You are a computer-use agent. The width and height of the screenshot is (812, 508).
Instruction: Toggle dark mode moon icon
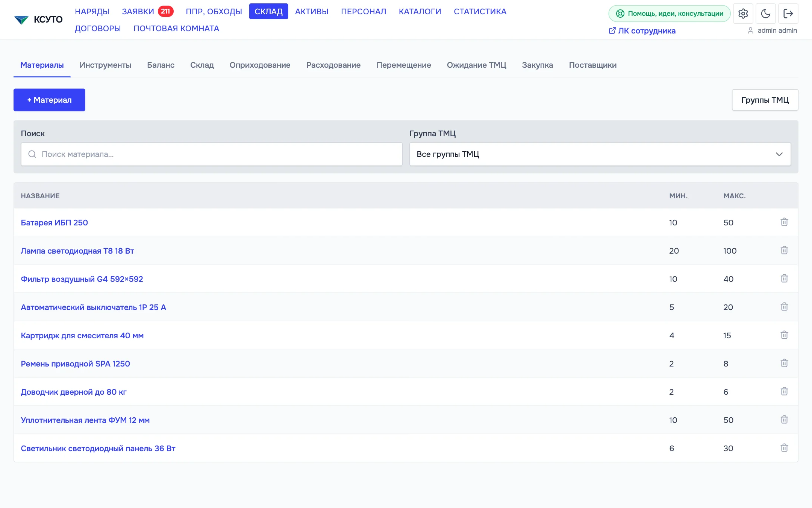[x=765, y=14]
